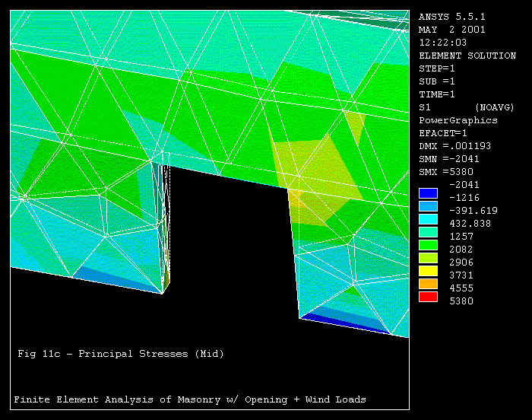Click the Fig 11c Principal Stresses caption
The width and height of the screenshot is (532, 420).
pyautogui.click(x=121, y=354)
